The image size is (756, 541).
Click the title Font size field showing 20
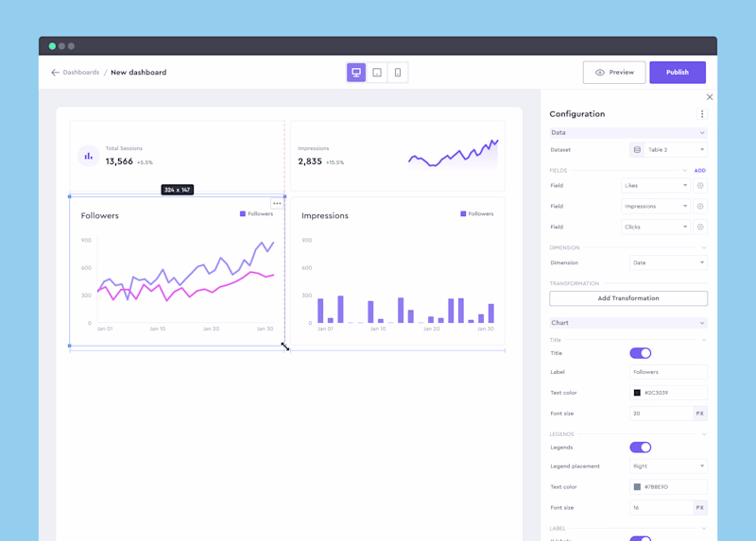(x=661, y=414)
